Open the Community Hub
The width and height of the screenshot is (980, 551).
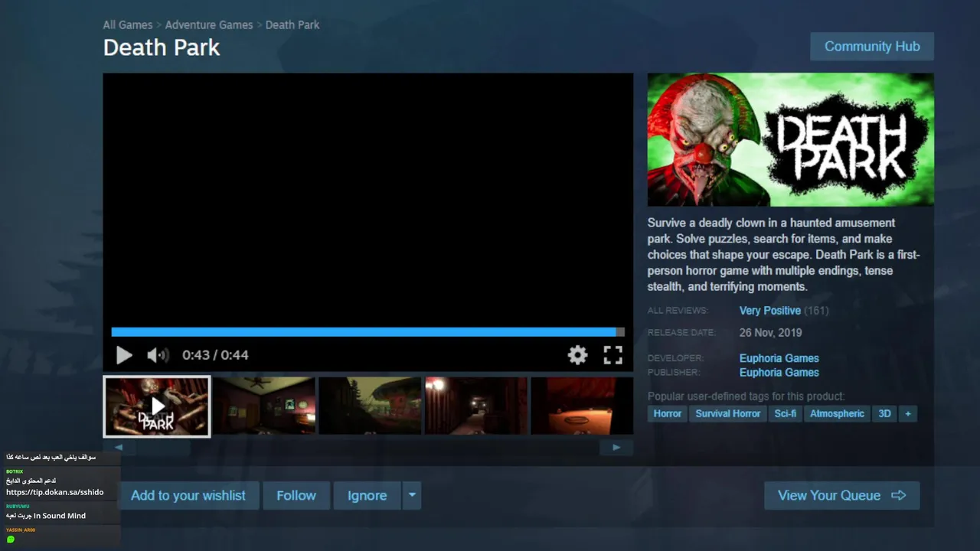click(x=872, y=47)
